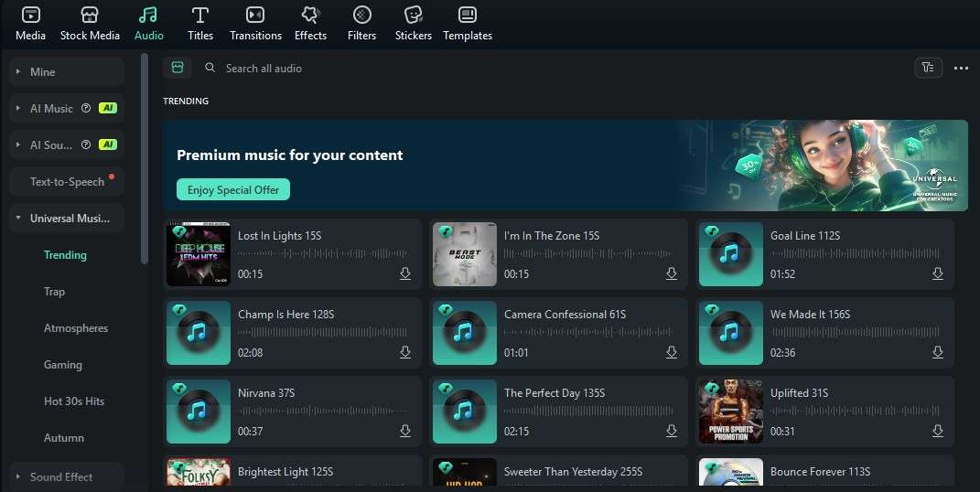Click the Lost In Lights waveform

[322, 253]
